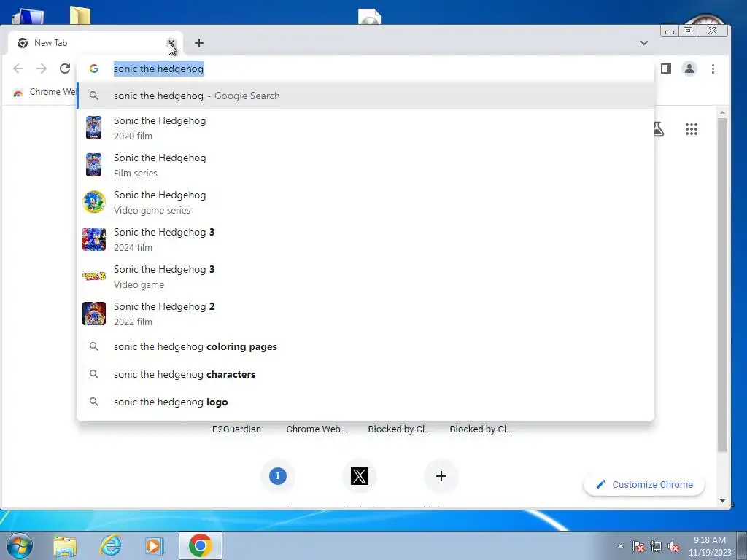747x560 pixels.
Task: Open the X (Twitter) shortcut icon
Action: [x=359, y=475]
